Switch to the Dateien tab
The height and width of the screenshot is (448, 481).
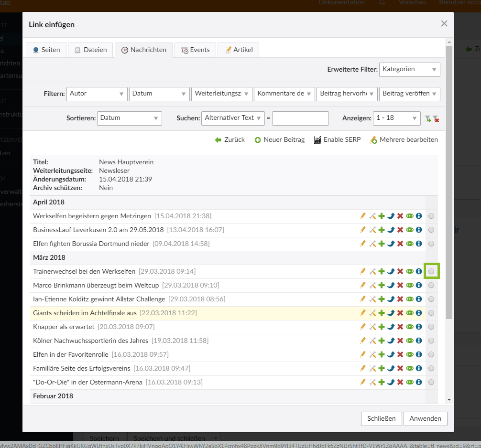click(90, 50)
